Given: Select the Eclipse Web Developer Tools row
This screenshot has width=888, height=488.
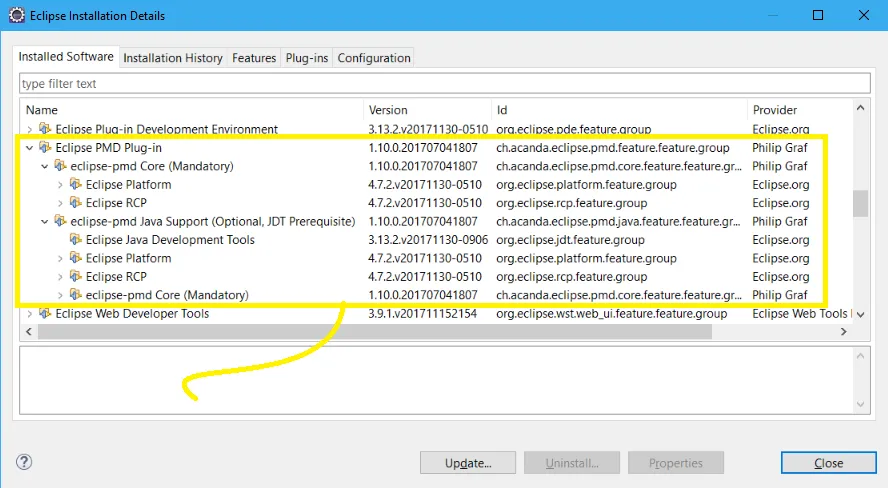Looking at the screenshot, I should (437, 314).
